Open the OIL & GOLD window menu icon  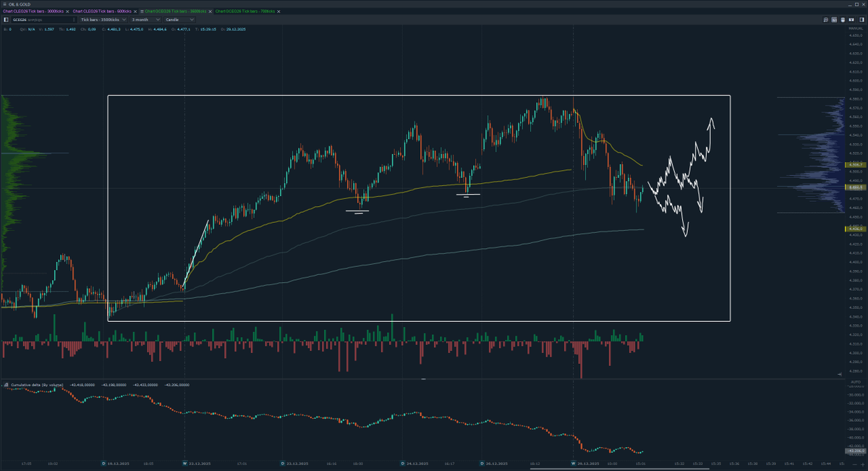pos(4,4)
